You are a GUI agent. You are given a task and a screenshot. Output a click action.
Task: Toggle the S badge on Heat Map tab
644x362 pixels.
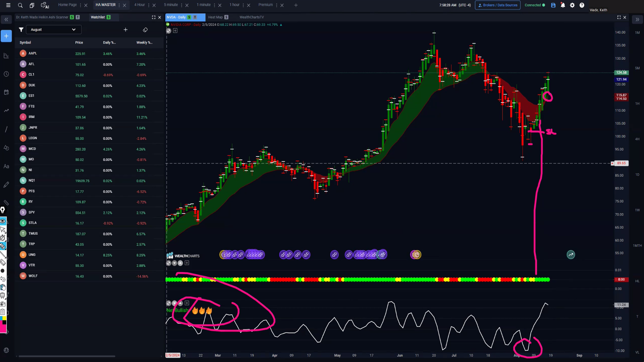pyautogui.click(x=226, y=17)
